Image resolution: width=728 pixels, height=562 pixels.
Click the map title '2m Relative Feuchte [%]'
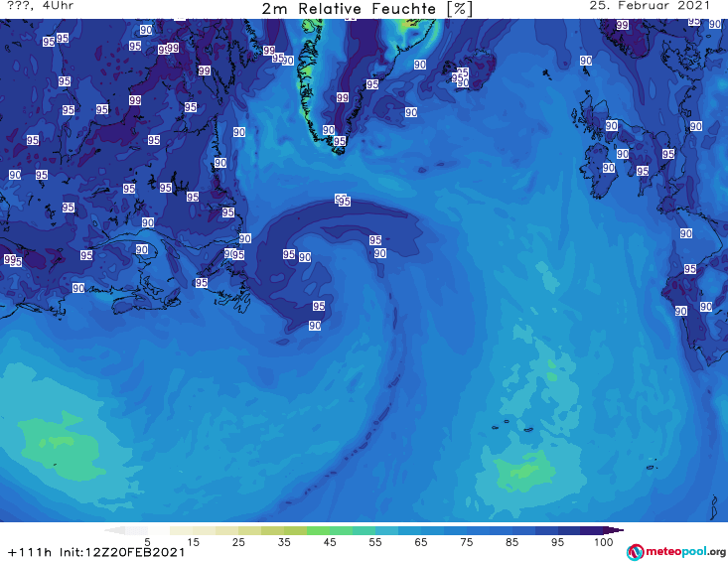tap(366, 9)
